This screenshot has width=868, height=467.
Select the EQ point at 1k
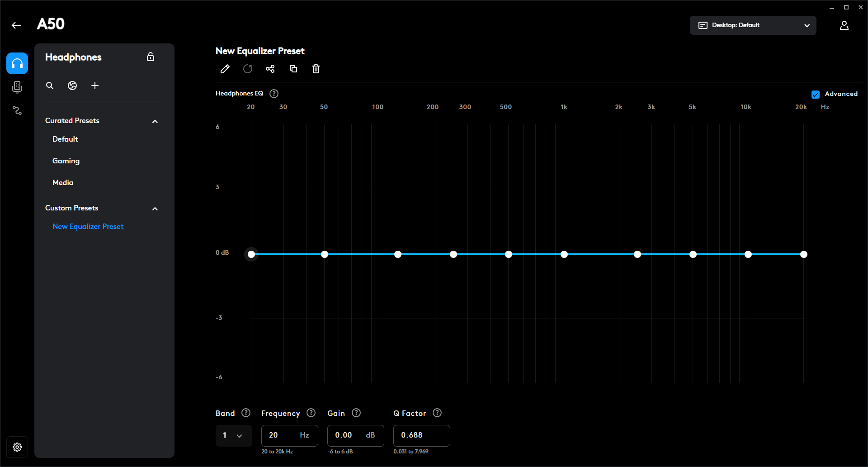(x=564, y=254)
